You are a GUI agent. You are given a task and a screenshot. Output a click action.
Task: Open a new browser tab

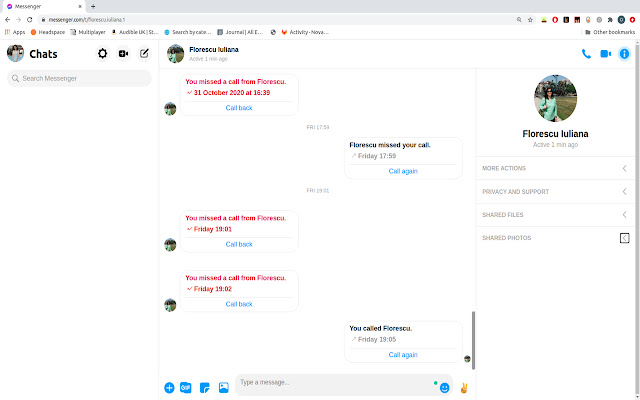point(93,7)
